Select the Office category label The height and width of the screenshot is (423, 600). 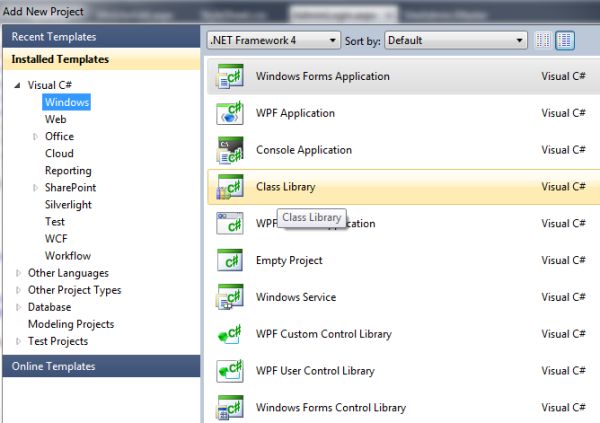pyautogui.click(x=59, y=136)
